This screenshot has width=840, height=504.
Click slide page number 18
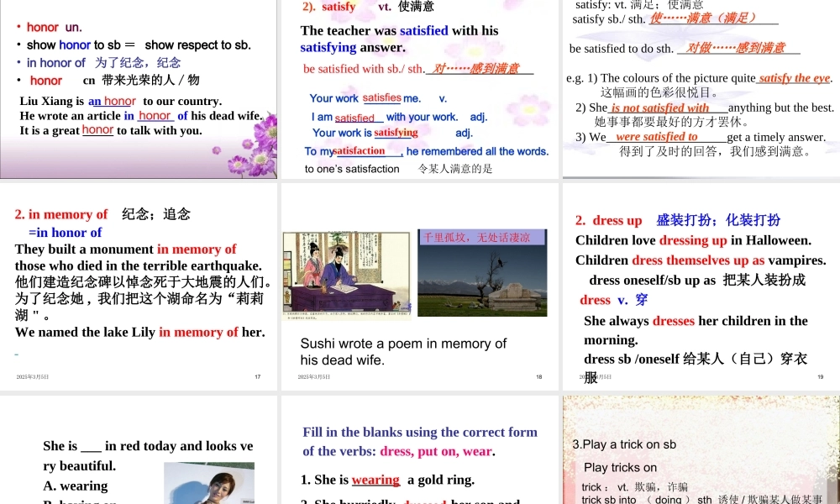[x=539, y=377]
